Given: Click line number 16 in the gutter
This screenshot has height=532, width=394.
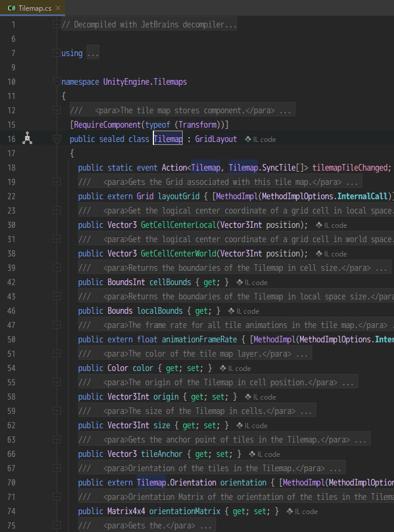Looking at the screenshot, I should [11, 139].
